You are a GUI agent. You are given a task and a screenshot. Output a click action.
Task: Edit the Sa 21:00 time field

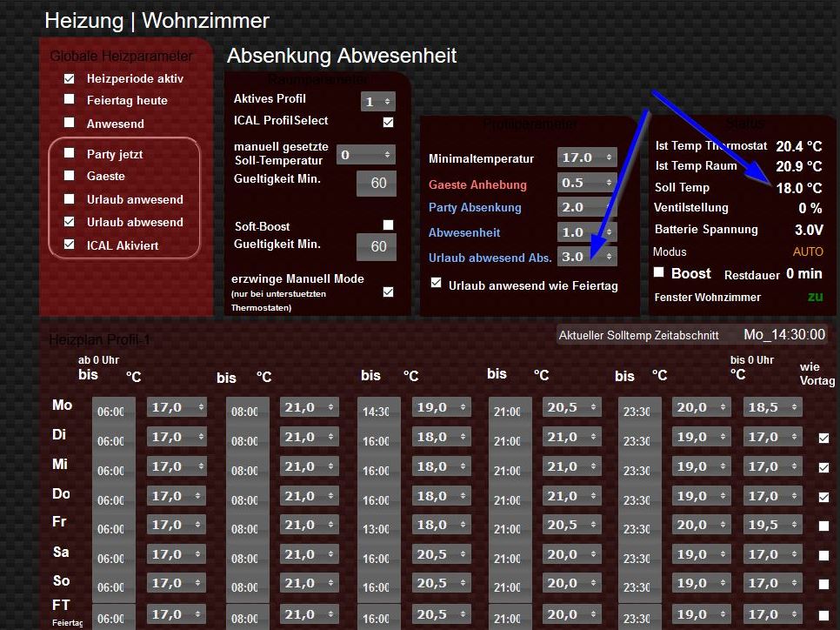point(510,559)
